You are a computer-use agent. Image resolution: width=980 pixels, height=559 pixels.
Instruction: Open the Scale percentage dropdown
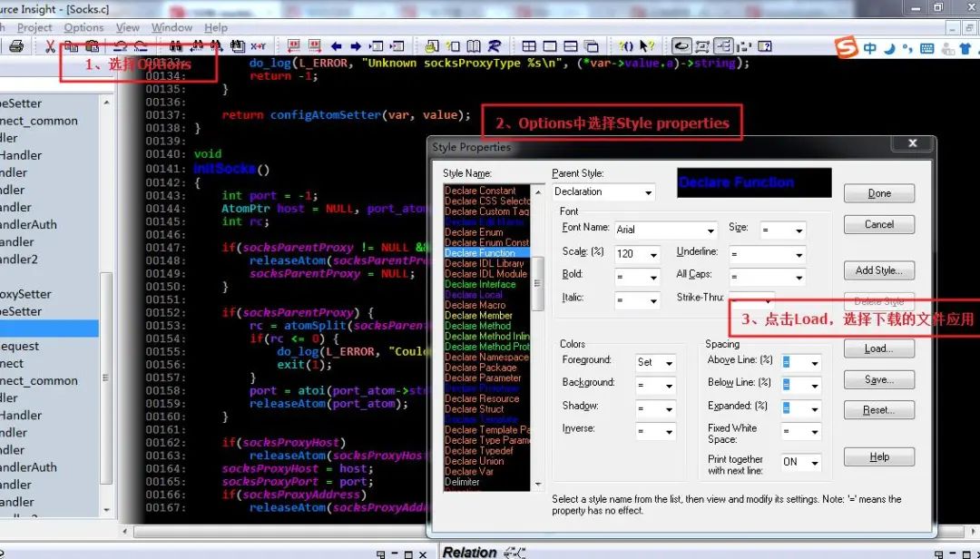click(x=652, y=255)
